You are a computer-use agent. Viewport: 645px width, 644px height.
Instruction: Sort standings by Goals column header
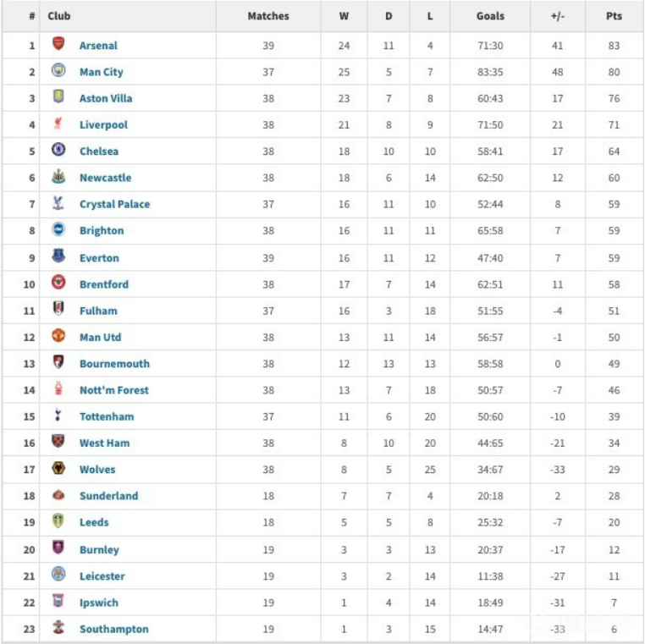490,16
